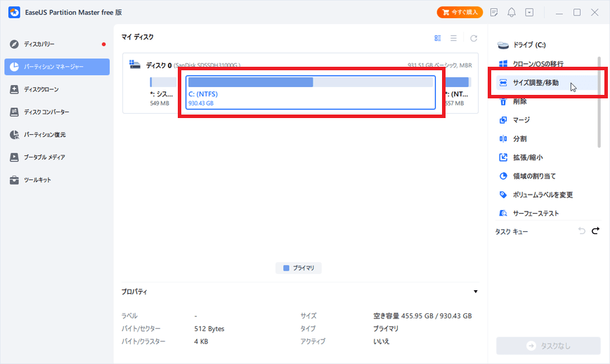Screen dimensions: 610x364
Task: Open title bar dropdown menu icon
Action: point(529,13)
